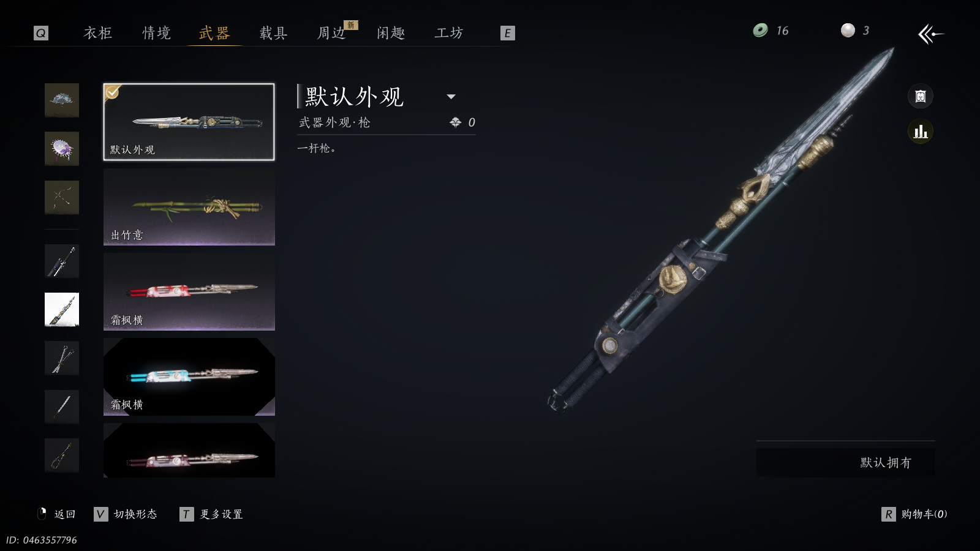Open the 周边 tab
The width and height of the screenshot is (980, 551).
pos(331,33)
